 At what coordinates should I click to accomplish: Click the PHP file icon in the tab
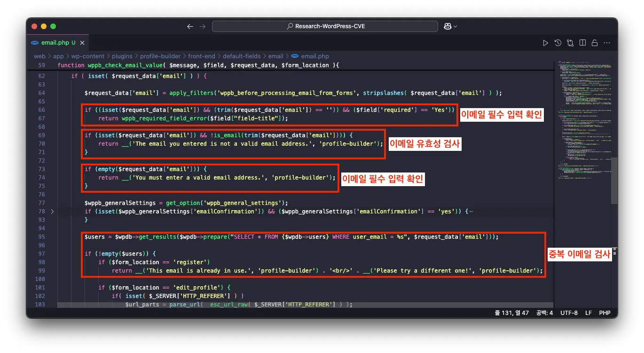click(35, 43)
